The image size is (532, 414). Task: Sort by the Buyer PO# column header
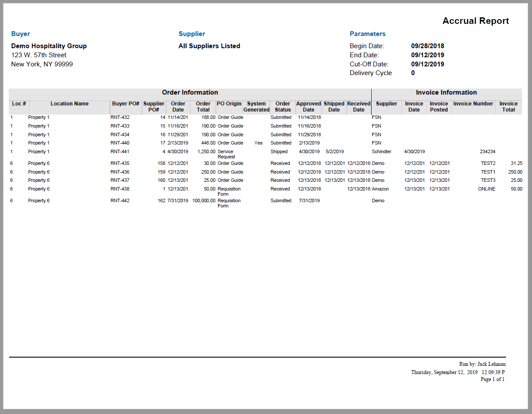(125, 104)
